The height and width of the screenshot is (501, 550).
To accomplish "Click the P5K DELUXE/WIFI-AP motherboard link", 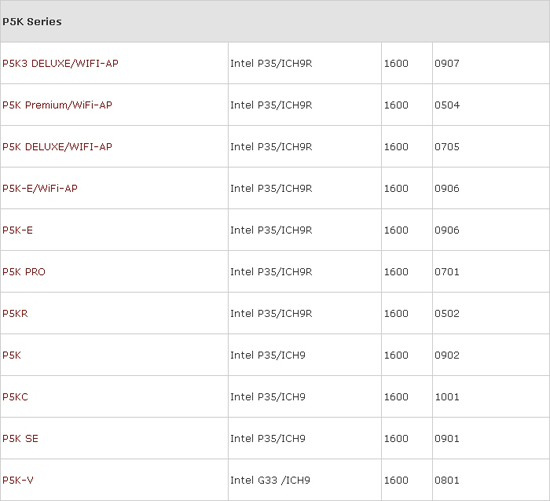I will tap(57, 147).
